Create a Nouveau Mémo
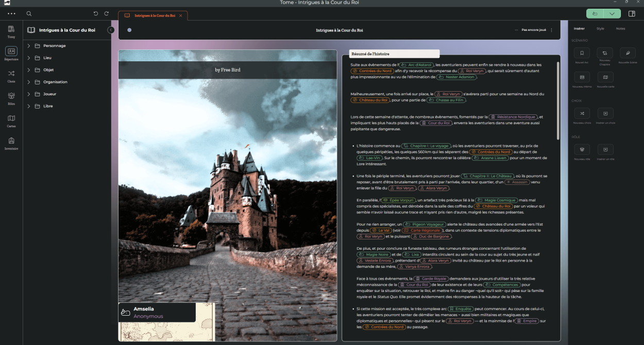644x345 pixels. coord(582,77)
